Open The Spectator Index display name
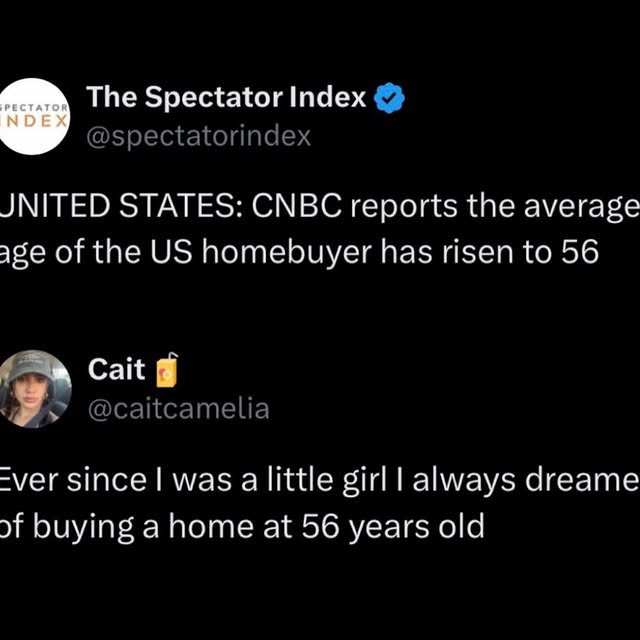 point(228,97)
